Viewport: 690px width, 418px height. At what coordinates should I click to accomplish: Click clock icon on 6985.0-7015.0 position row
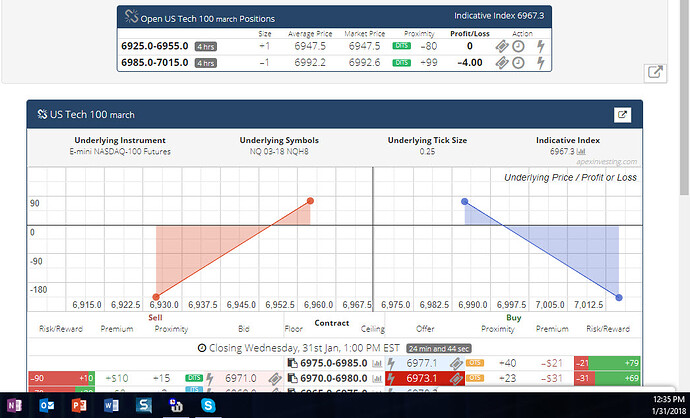point(518,63)
